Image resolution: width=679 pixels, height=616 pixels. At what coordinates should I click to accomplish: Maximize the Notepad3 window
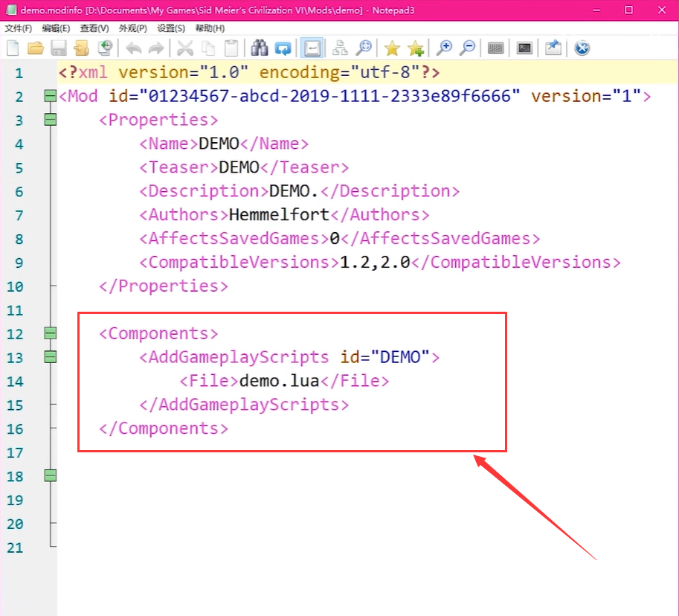[x=628, y=10]
